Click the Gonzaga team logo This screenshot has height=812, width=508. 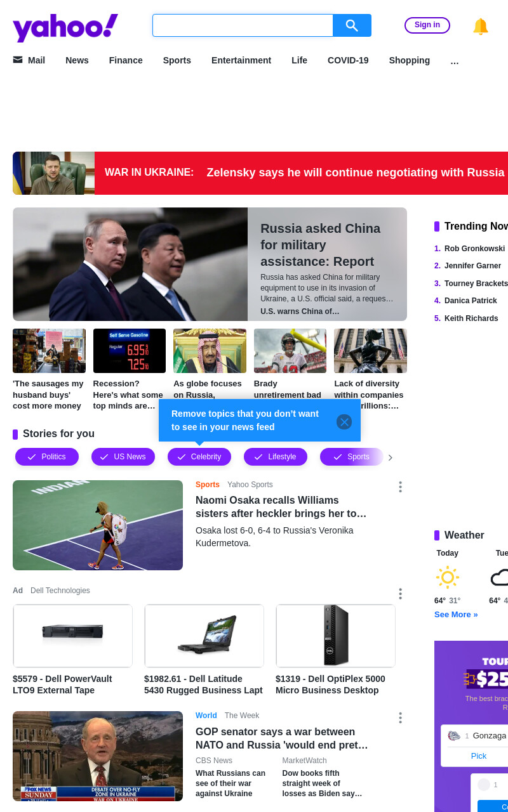454,736
